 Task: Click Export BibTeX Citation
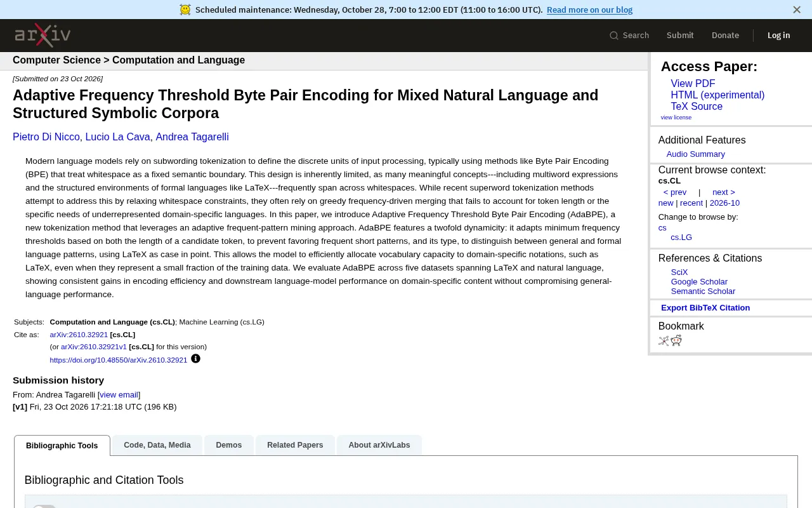click(x=705, y=308)
